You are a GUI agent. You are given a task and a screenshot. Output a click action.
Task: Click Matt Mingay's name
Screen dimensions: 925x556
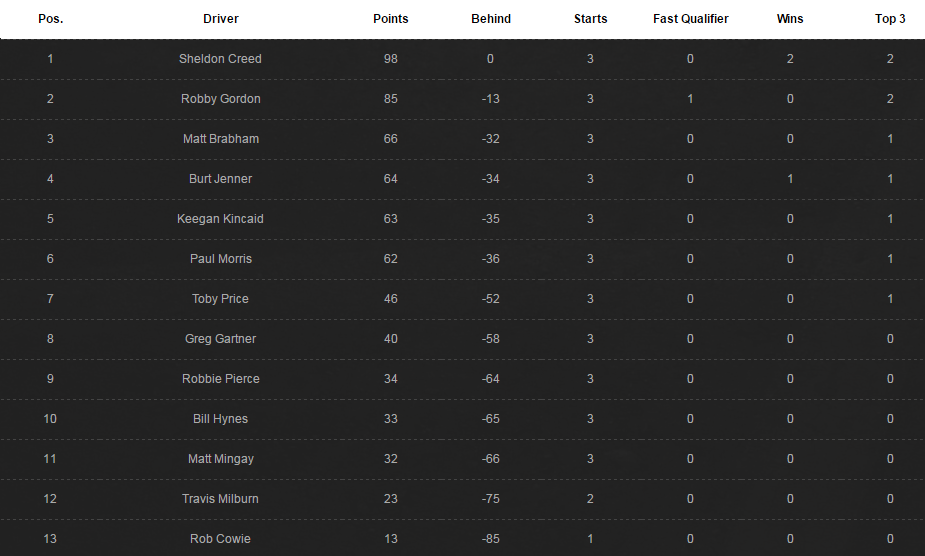pos(221,459)
